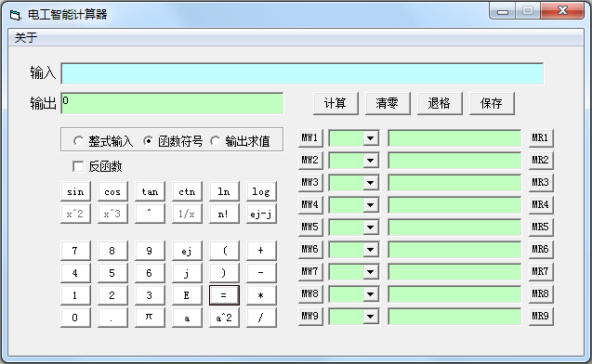
Task: Store value with MW1 button
Action: (310, 138)
